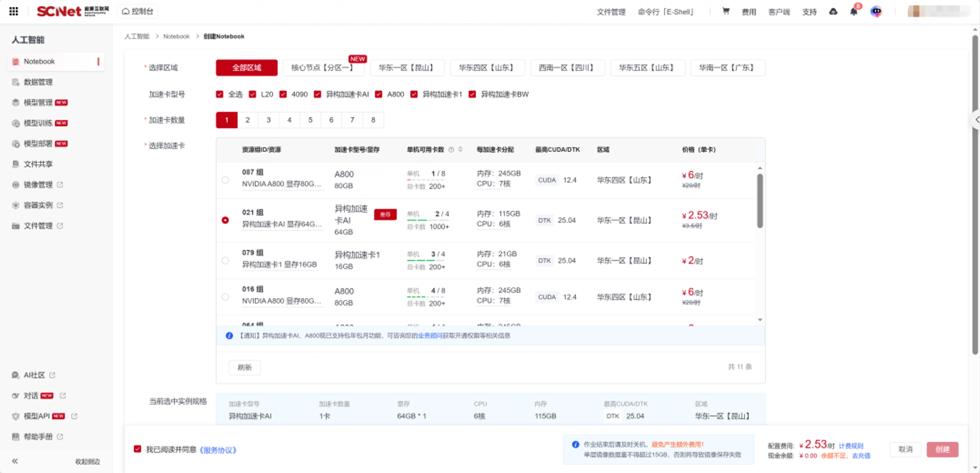Expand the right side panel arrow
Image resolution: width=980 pixels, height=473 pixels.
(976, 120)
